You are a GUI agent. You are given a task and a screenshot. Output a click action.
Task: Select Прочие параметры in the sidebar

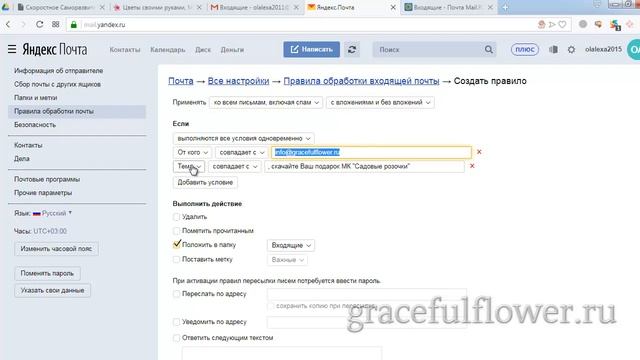pyautogui.click(x=43, y=192)
